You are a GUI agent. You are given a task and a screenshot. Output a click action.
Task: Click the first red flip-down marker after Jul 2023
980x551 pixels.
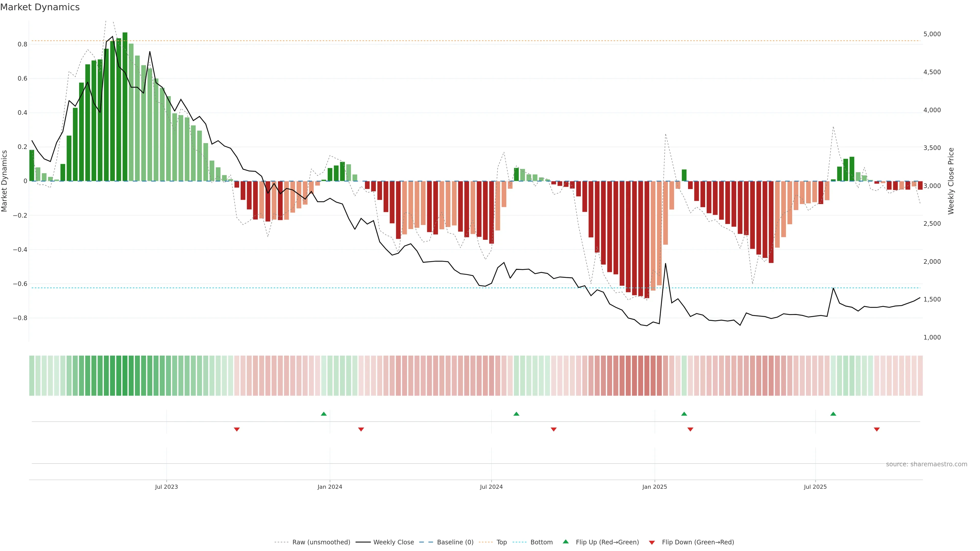click(x=237, y=429)
